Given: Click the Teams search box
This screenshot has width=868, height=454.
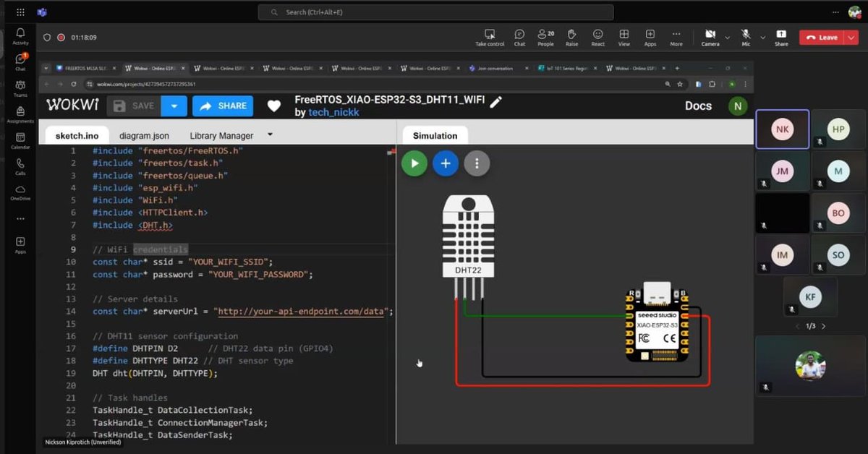Looking at the screenshot, I should point(435,12).
